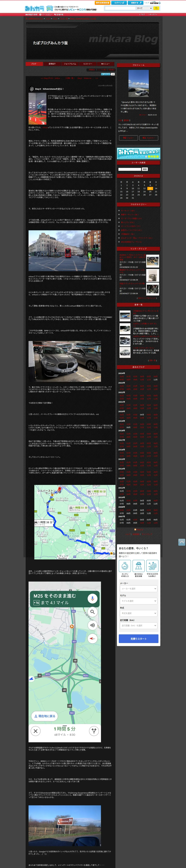Open the 愛知県 profile link

click(x=127, y=120)
